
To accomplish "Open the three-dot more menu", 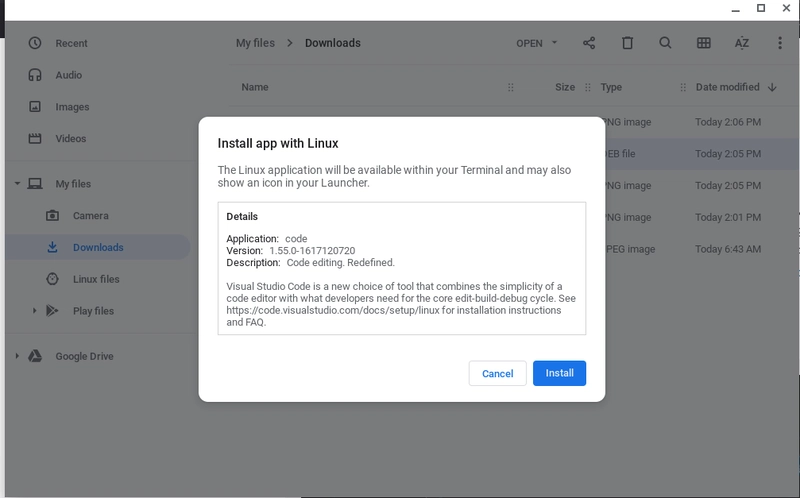I will pos(779,43).
